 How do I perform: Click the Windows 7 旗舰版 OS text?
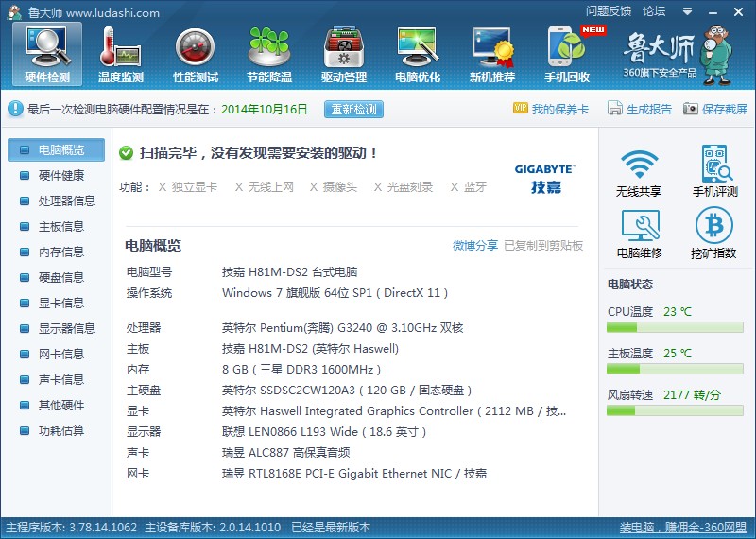coord(335,293)
